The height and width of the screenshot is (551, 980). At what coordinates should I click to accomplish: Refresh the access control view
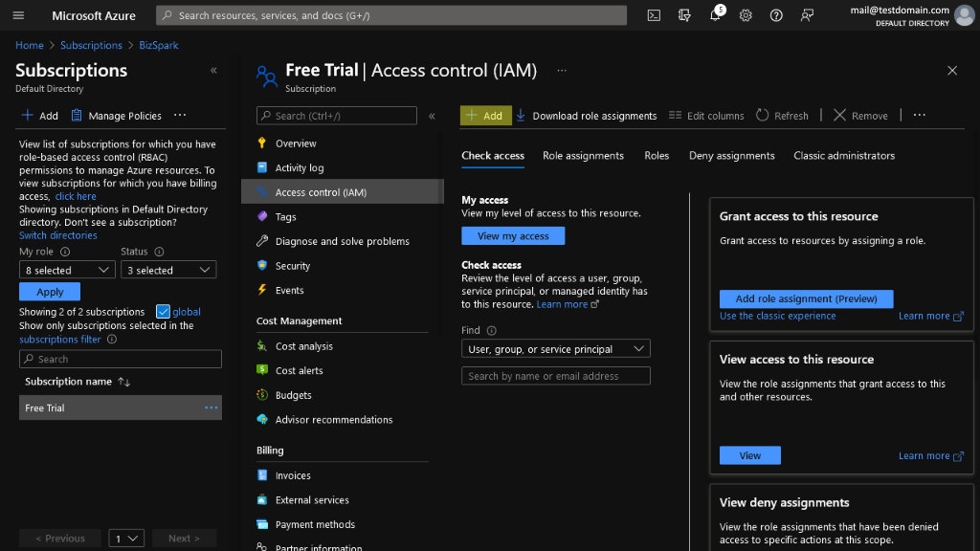click(x=782, y=116)
